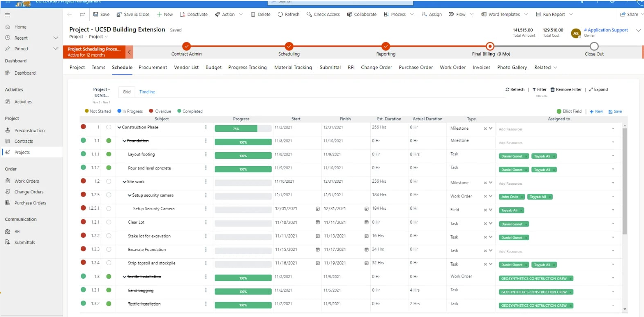The width and height of the screenshot is (644, 317).
Task: Open RFI in the sidebar
Action: (x=17, y=231)
